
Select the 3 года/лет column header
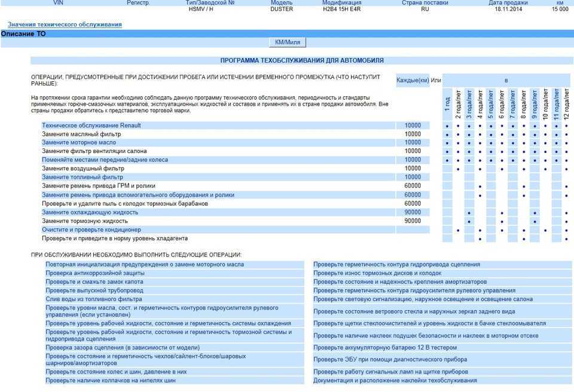(x=469, y=105)
